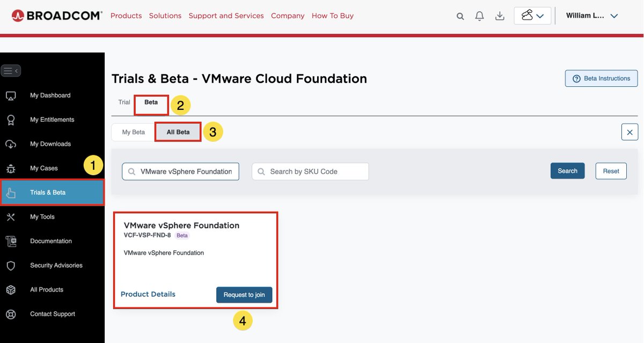Image resolution: width=644 pixels, height=343 pixels.
Task: Open My Downloads in the sidebar
Action: (x=50, y=144)
